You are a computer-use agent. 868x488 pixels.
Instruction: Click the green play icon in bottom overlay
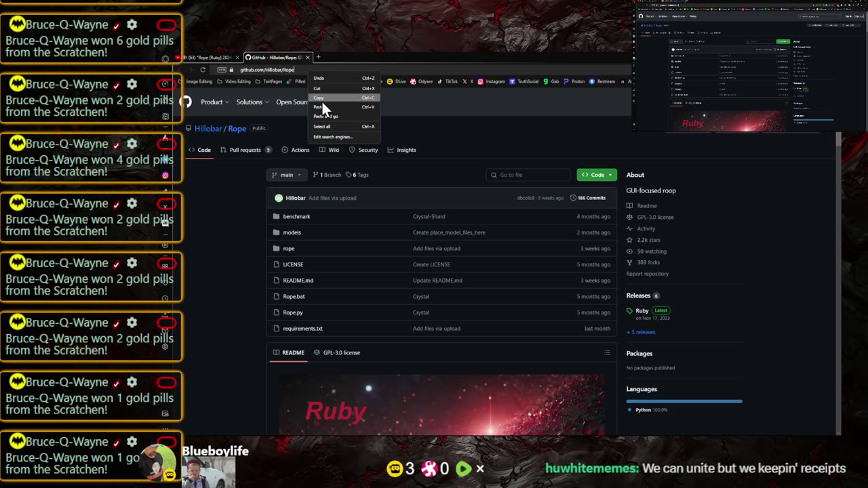click(463, 468)
